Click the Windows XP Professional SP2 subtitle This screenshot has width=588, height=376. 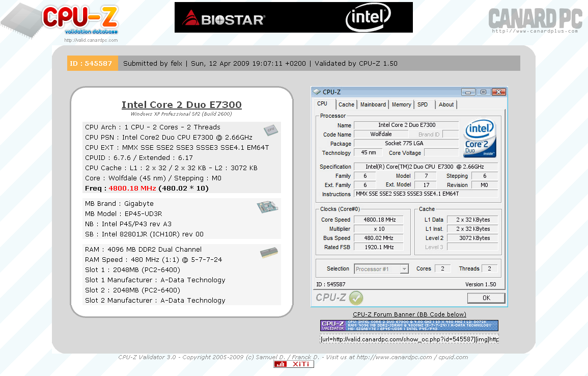[181, 114]
